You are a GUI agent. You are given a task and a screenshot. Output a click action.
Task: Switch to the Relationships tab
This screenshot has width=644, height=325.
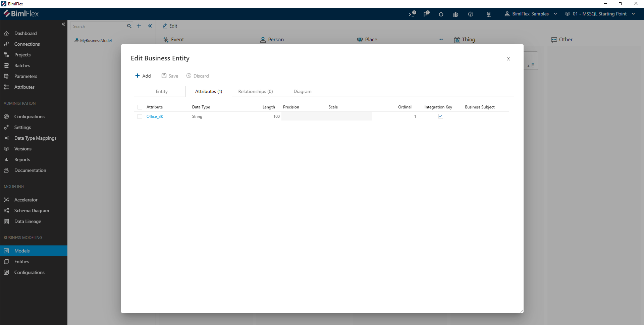pos(255,91)
